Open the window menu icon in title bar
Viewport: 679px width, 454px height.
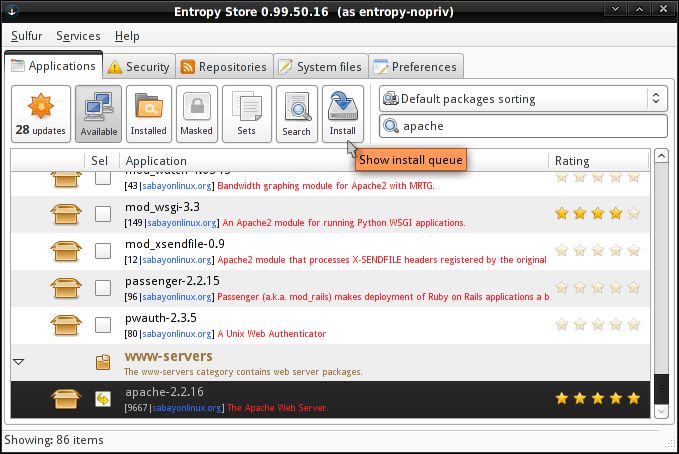tap(11, 10)
